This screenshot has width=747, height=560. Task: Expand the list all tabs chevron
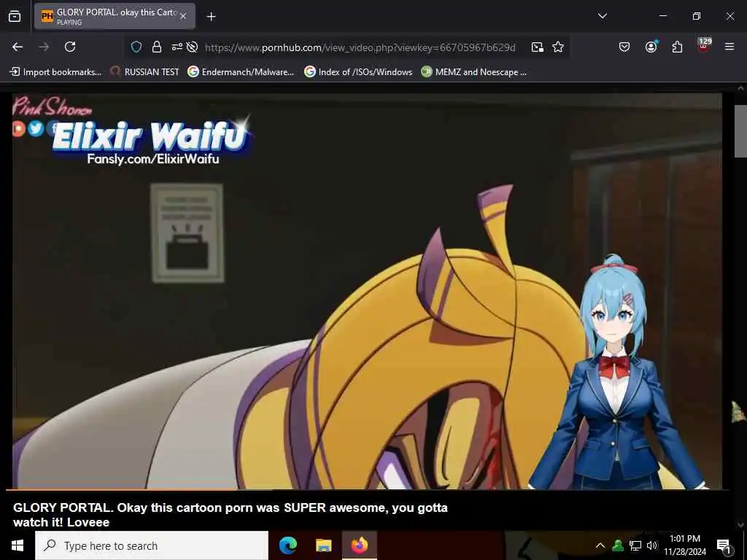(x=602, y=16)
